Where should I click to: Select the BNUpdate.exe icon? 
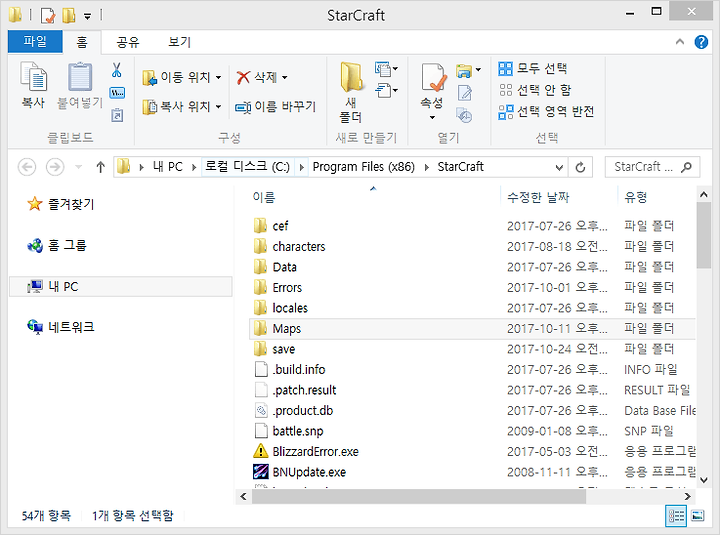pyautogui.click(x=261, y=472)
